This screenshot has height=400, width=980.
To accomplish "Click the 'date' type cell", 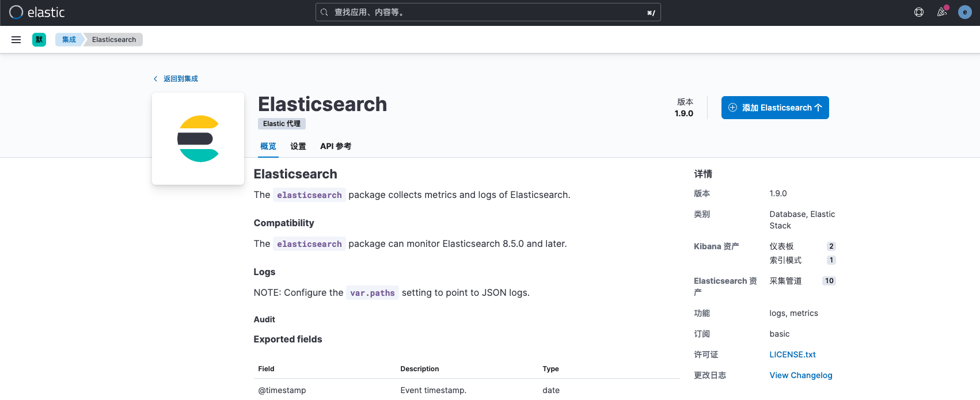I will point(551,390).
